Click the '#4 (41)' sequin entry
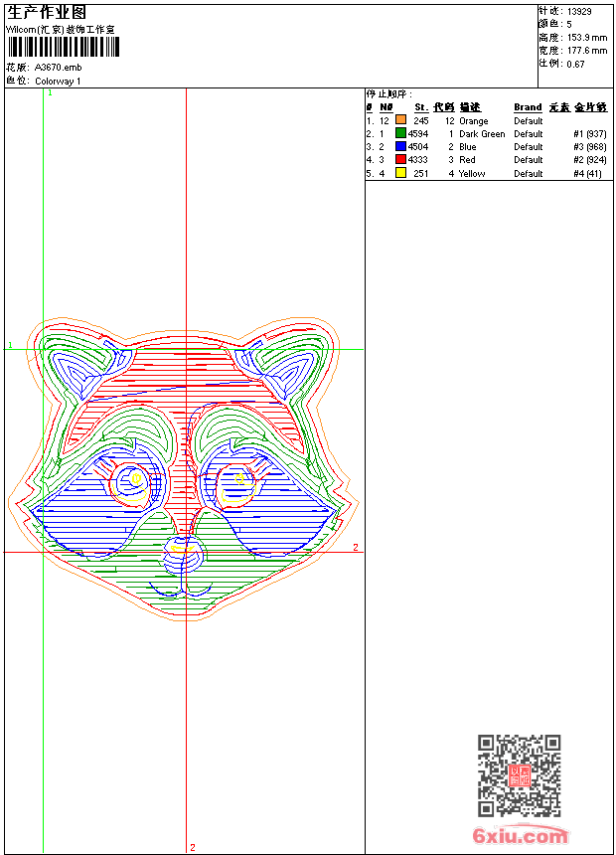 (587, 174)
